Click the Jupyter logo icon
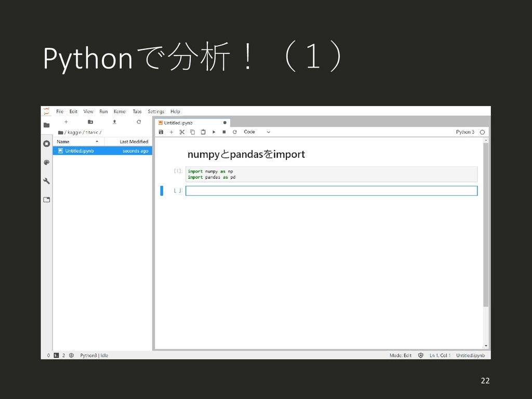This screenshot has height=399, width=532. [x=46, y=111]
